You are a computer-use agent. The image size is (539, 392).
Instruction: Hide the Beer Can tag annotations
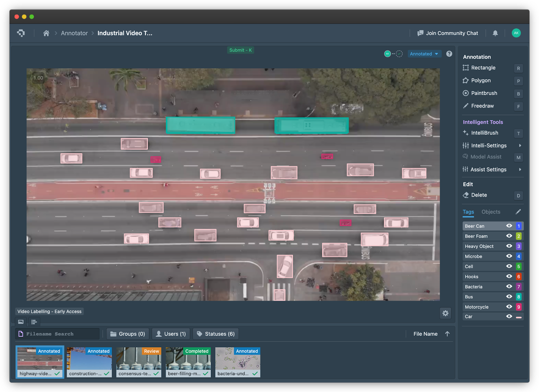(x=509, y=226)
